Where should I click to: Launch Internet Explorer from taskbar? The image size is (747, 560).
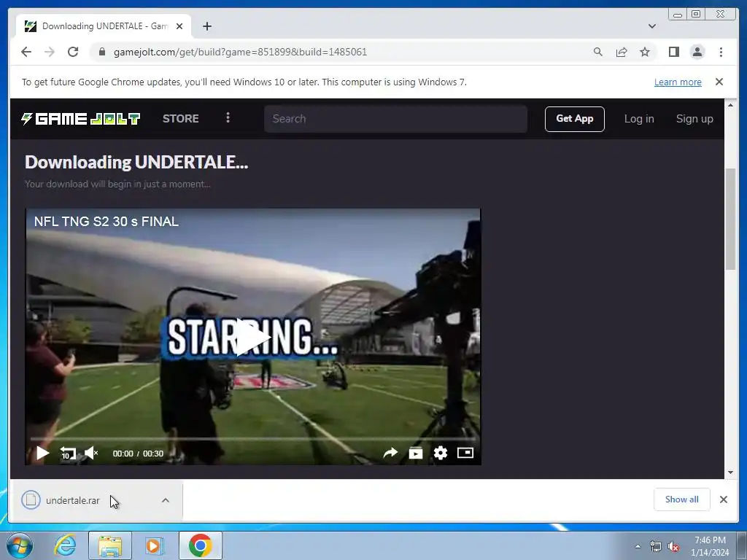click(65, 545)
